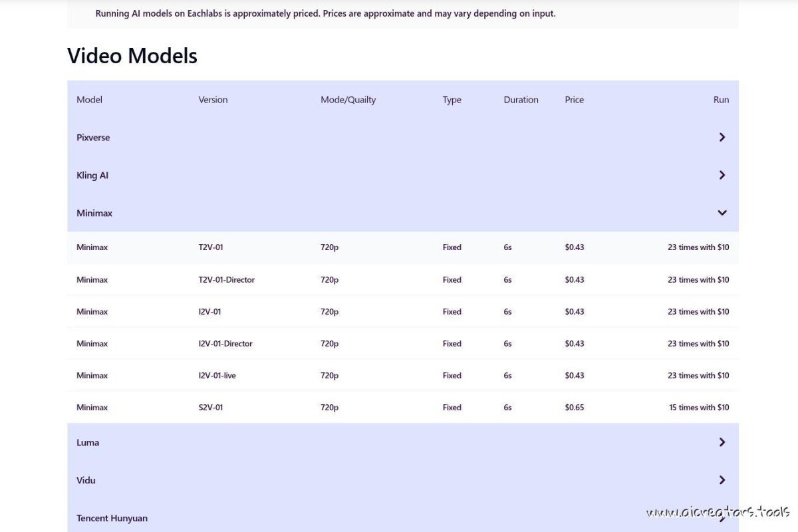The image size is (798, 532).
Task: Click "23 times with $10" for T2V-01
Action: (x=698, y=247)
